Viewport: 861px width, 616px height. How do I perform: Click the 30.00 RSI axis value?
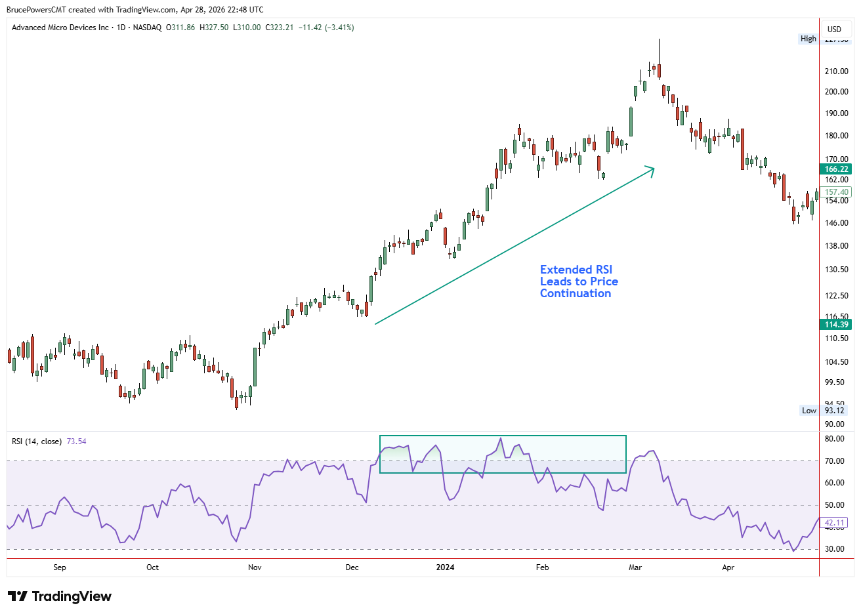pos(835,549)
